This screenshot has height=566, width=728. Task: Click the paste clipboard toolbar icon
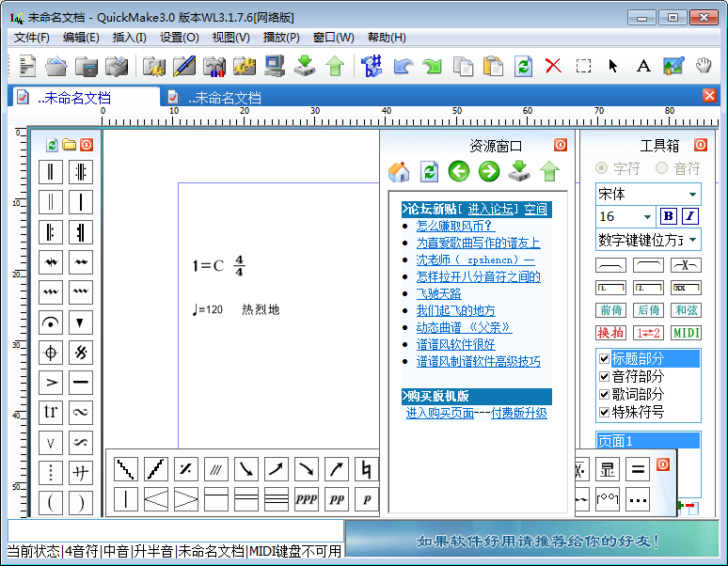coord(493,66)
